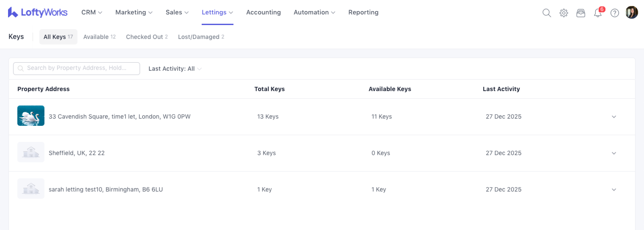644x230 pixels.
Task: Open the settings gear icon
Action: (x=563, y=13)
